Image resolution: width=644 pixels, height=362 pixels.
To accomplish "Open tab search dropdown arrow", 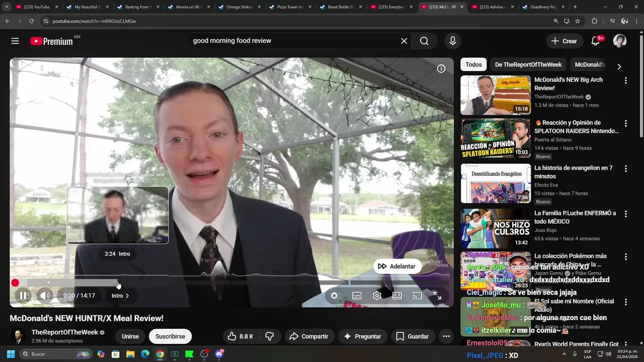I will [7, 7].
